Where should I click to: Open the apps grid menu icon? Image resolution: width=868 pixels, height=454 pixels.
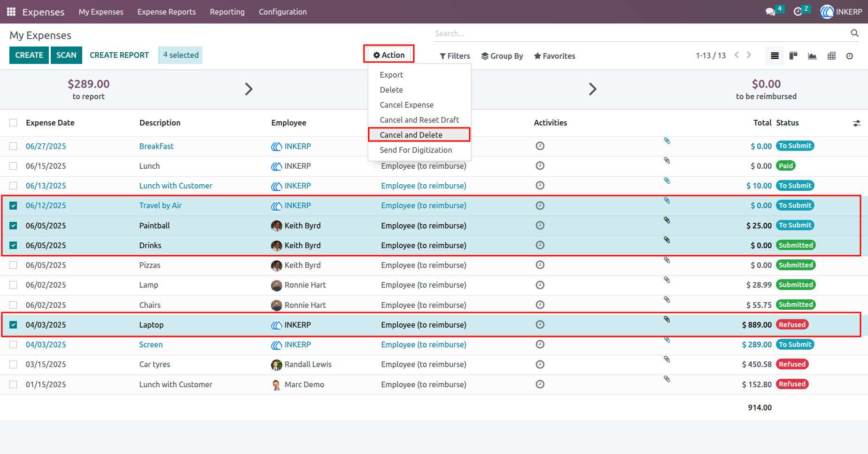11,12
